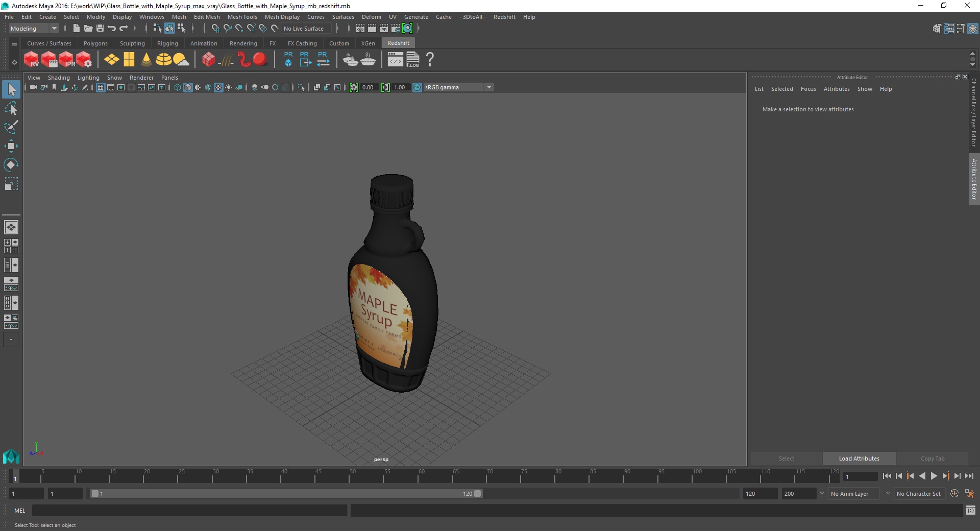The height and width of the screenshot is (531, 980).
Task: Open the Attribute Editor Focus menu
Action: point(808,89)
